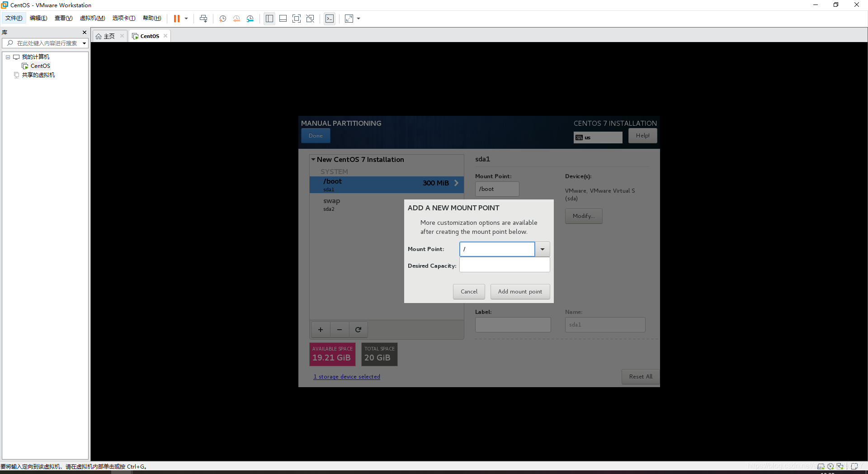Toggle the console view button
868x474 pixels.
330,19
